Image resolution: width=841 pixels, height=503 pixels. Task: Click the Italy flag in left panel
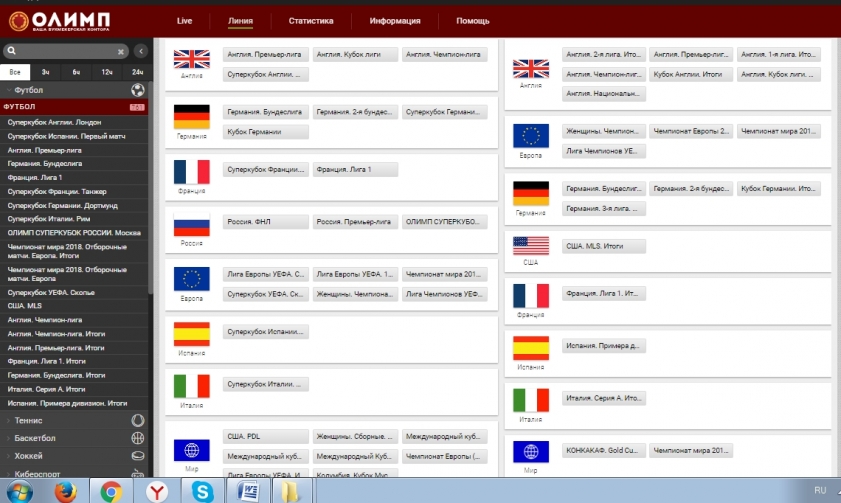click(x=191, y=387)
